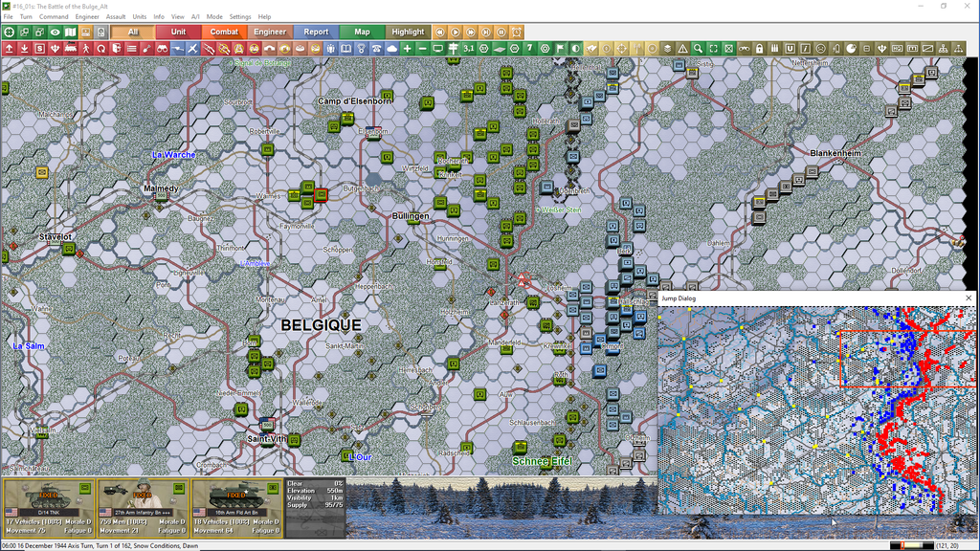
Task: Click the warning triangle toolbar icon
Action: click(682, 48)
